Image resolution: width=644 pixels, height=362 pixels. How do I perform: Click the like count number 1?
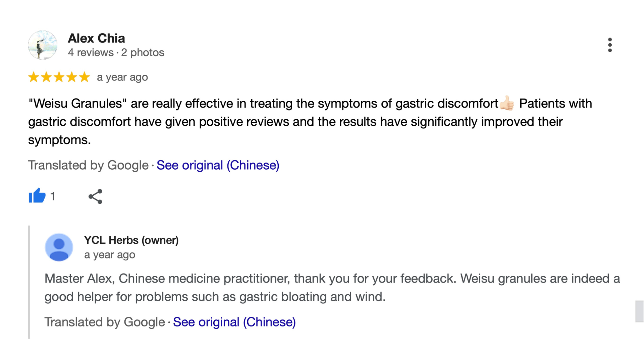(53, 196)
